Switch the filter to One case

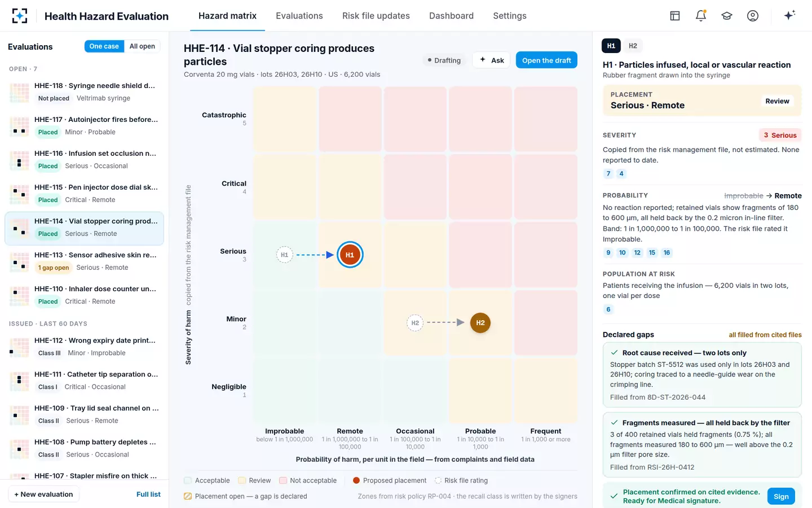[104, 46]
